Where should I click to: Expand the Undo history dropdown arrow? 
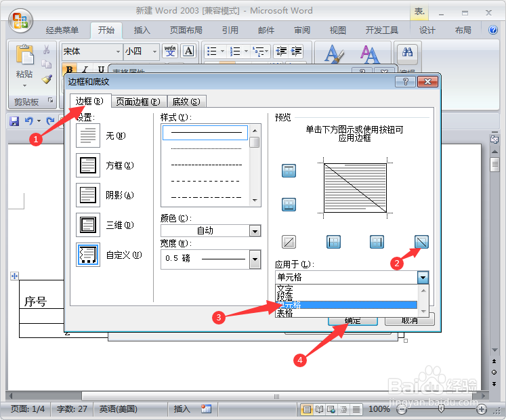(x=39, y=121)
